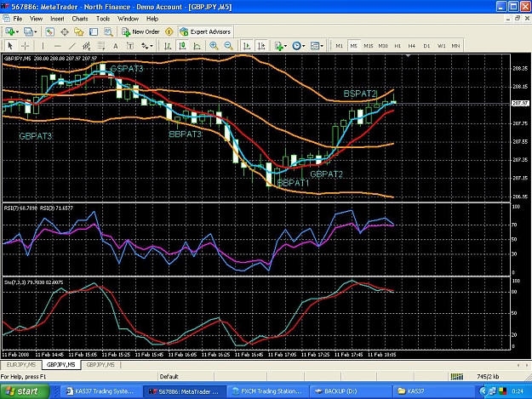Screen dimensions: 532x399
Task: Switch chart to Candlesticks mode
Action: [x=182, y=46]
